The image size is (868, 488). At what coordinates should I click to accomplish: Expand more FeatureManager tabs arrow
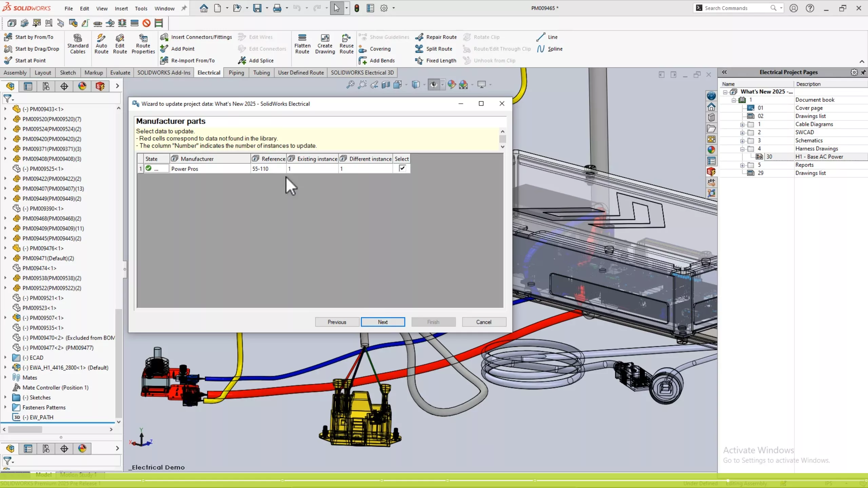117,86
